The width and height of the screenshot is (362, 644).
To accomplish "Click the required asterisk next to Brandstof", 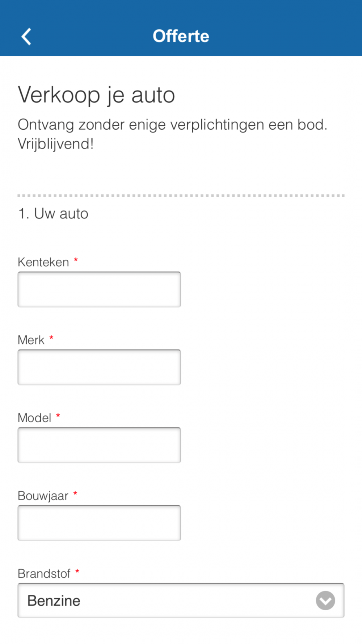I will pyautogui.click(x=77, y=572).
